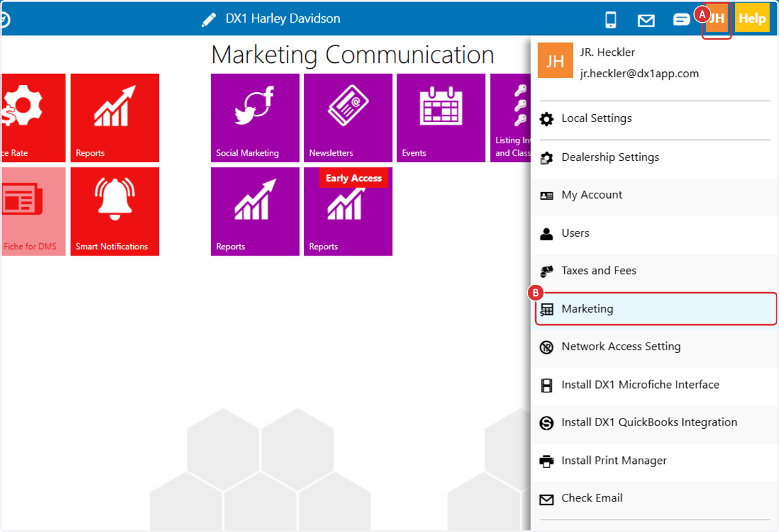Open the Newsletters tile
Screen dimensions: 779x532
pyautogui.click(x=348, y=118)
